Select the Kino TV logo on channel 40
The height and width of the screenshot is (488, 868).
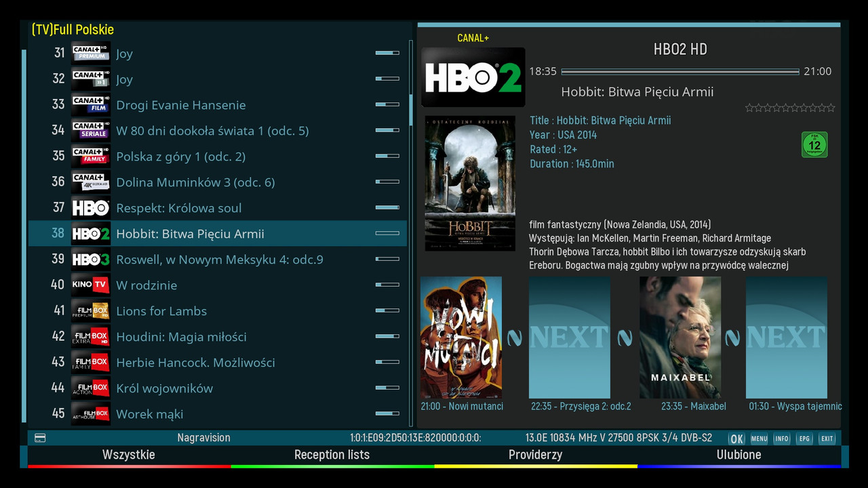91,285
